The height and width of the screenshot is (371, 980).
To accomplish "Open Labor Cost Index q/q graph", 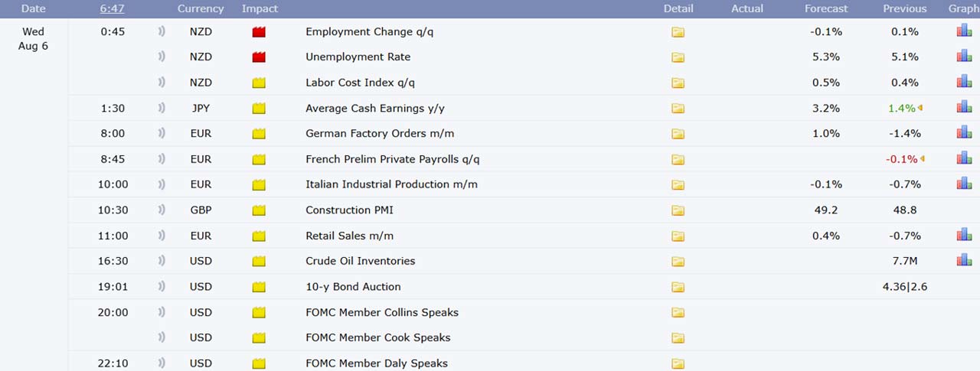I will (x=963, y=82).
